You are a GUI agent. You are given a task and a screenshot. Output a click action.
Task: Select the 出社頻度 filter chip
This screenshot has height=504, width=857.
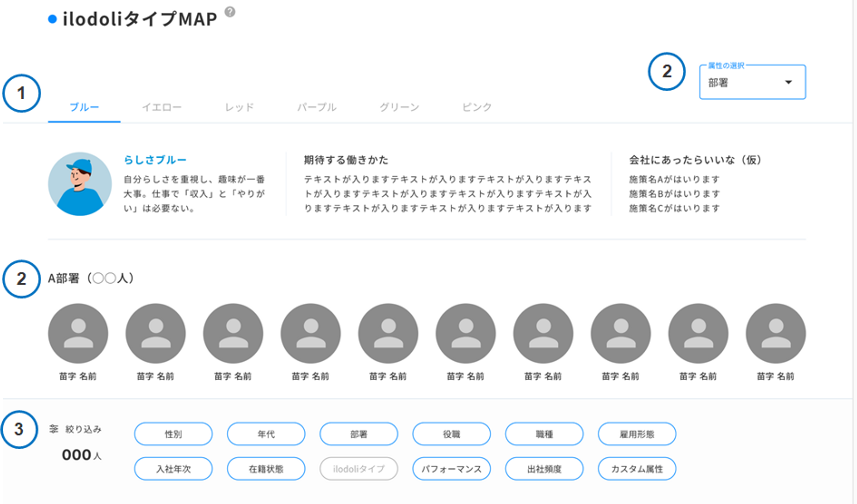coord(544,469)
